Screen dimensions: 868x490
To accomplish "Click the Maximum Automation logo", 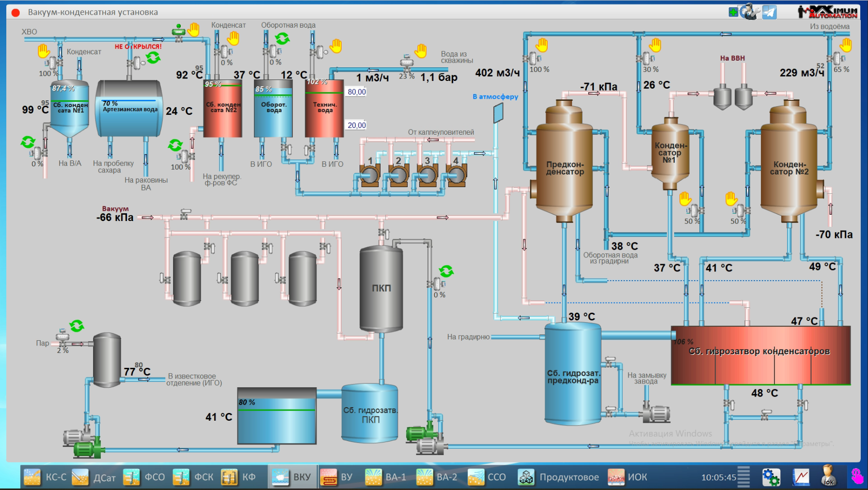I will pyautogui.click(x=827, y=12).
